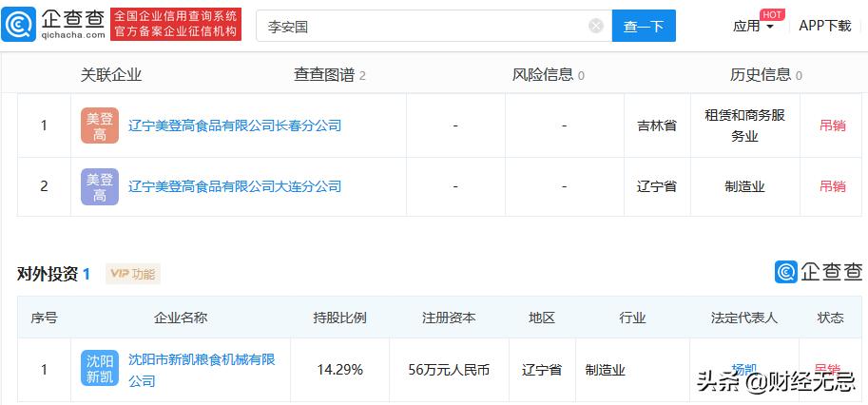Click the 序号 column header
The width and height of the screenshot is (868, 405).
click(44, 318)
